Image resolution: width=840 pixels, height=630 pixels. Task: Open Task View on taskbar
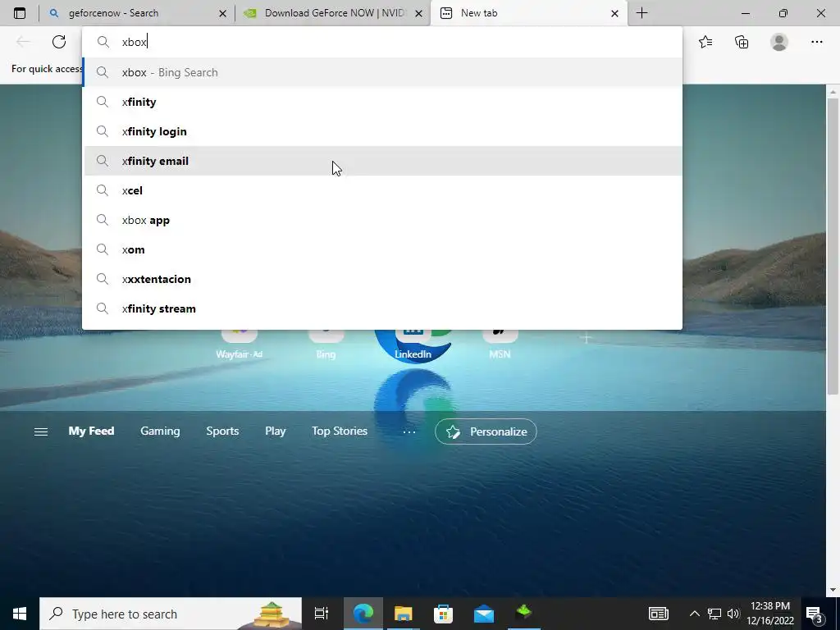click(x=322, y=614)
